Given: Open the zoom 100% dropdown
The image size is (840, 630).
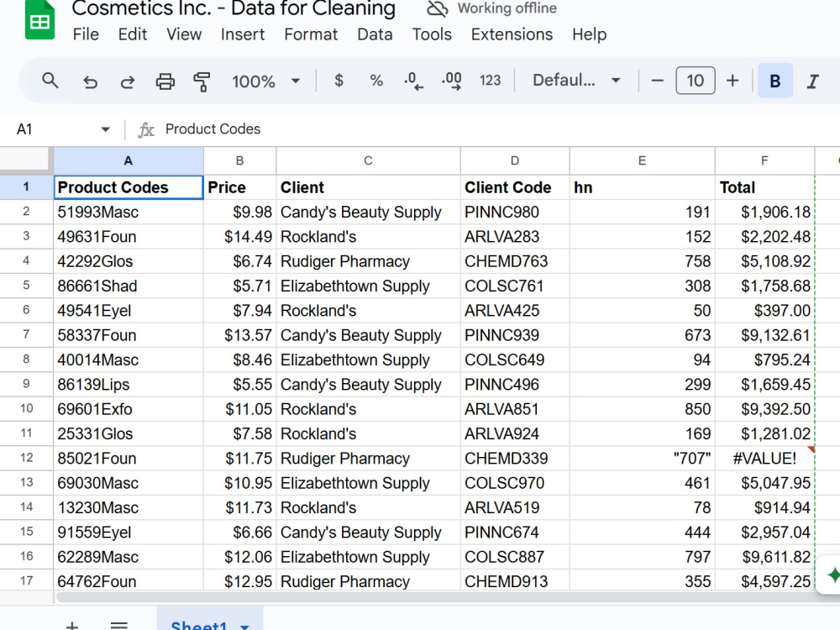Looking at the screenshot, I should pyautogui.click(x=265, y=81).
